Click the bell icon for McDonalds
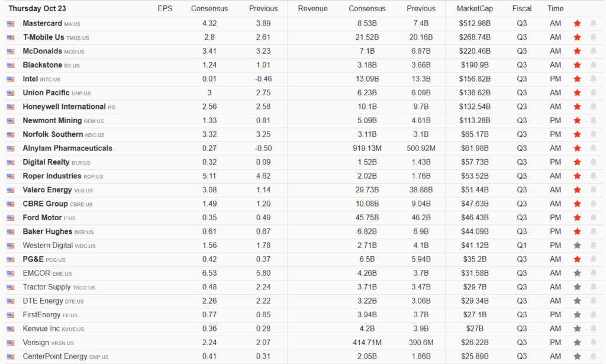606x364 pixels. [593, 51]
